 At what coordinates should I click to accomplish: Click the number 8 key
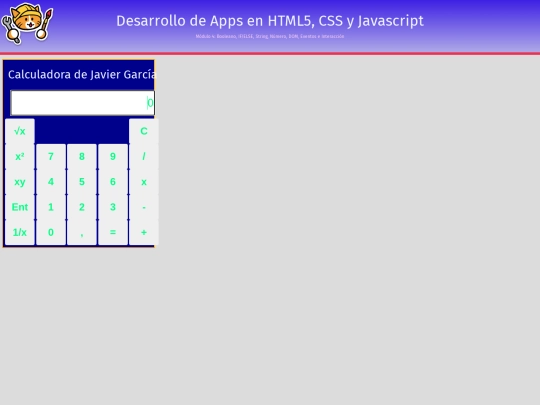tap(82, 157)
